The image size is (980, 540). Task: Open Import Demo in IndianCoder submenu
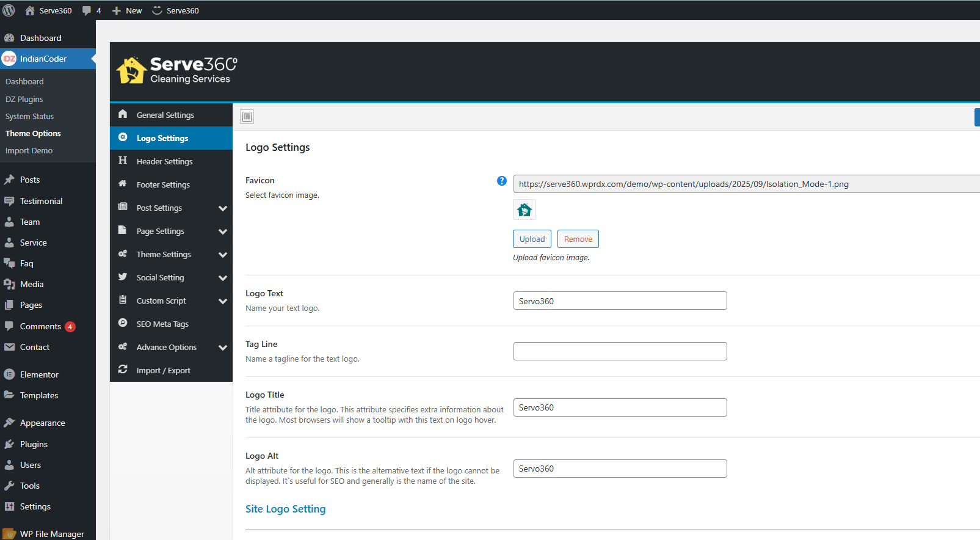(x=29, y=150)
